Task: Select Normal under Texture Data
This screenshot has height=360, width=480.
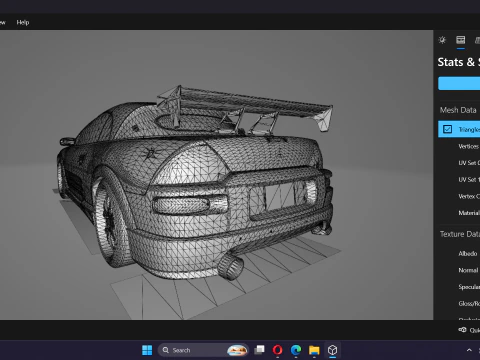Action: click(468, 270)
